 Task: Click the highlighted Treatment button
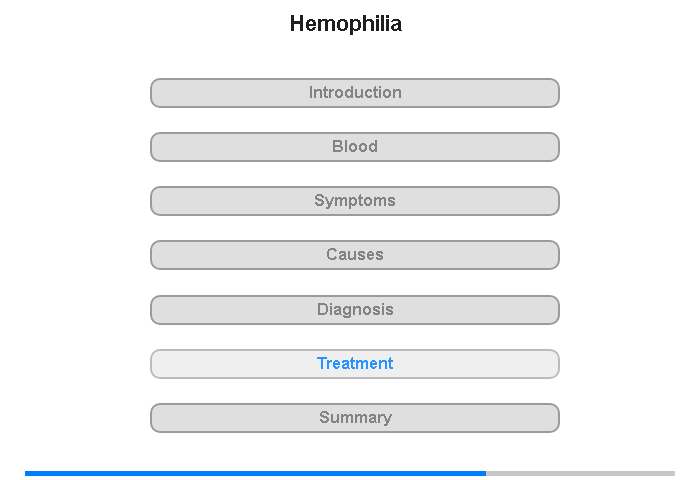point(355,364)
